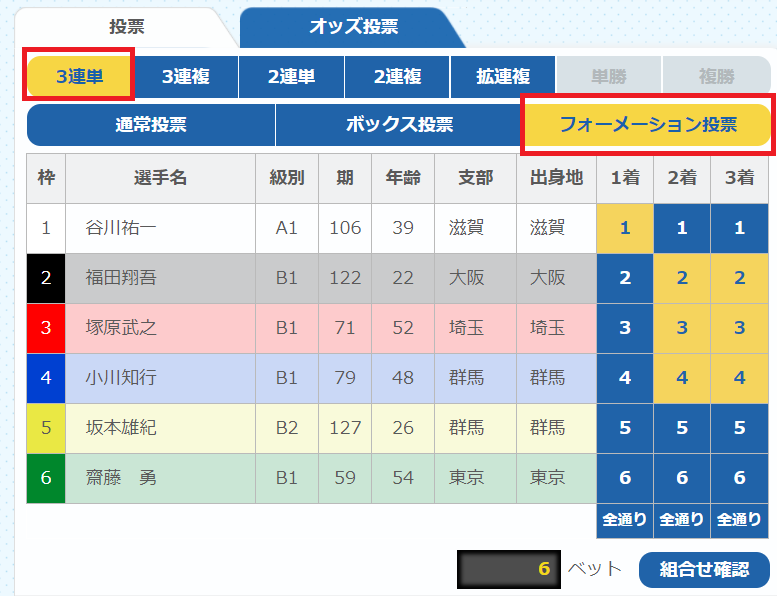Select boat 6 for 3着
The image size is (777, 596).
point(740,478)
